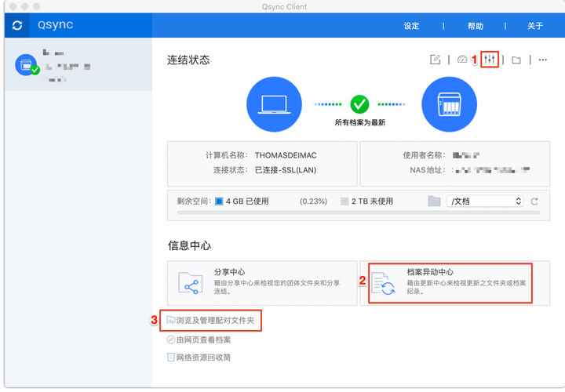Click the paired folder link icon
565x392 pixels.
[171, 320]
